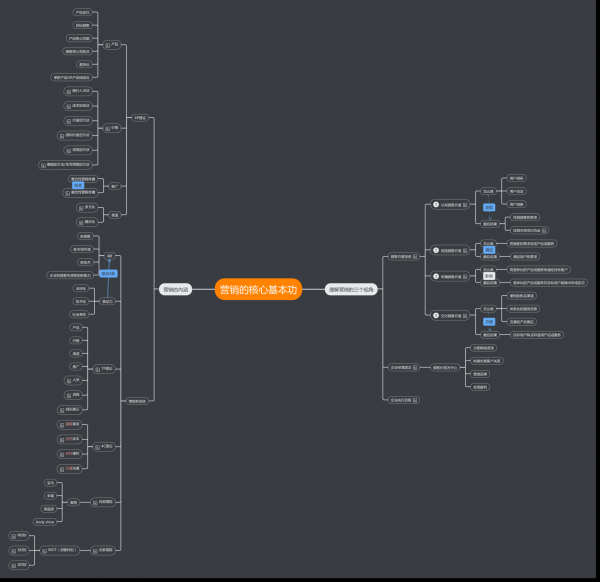This screenshot has height=582, width=600.
Task: Open the note icon on 内部营销 node
Action: [93, 501]
